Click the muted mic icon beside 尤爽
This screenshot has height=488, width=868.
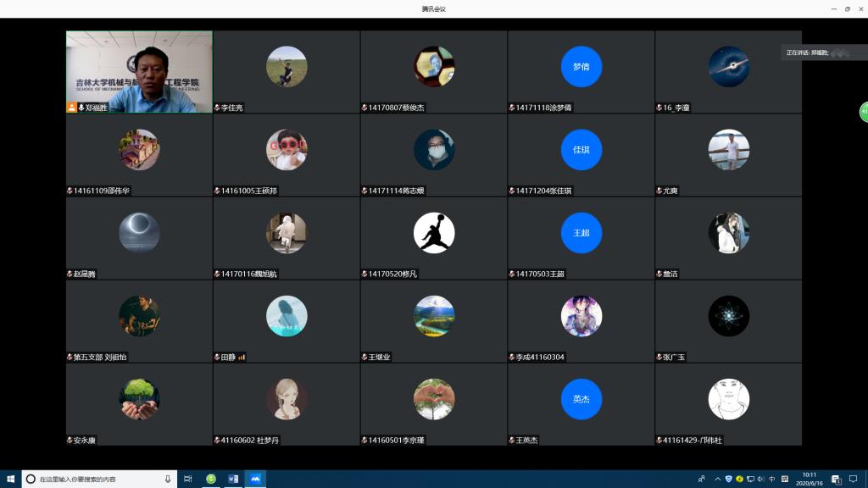pos(659,191)
